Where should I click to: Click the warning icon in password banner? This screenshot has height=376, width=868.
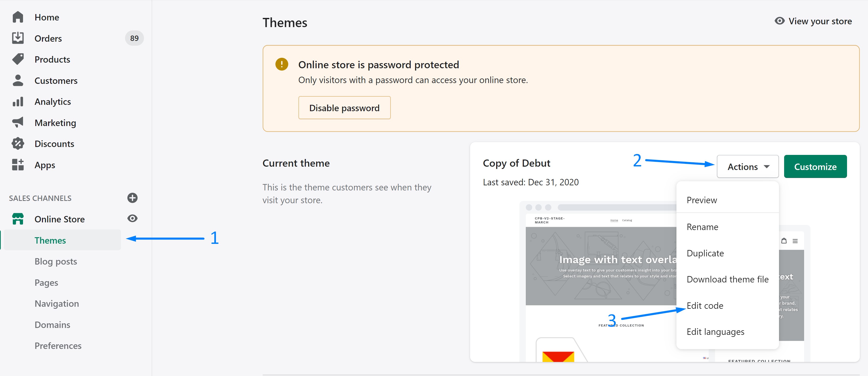coord(282,64)
